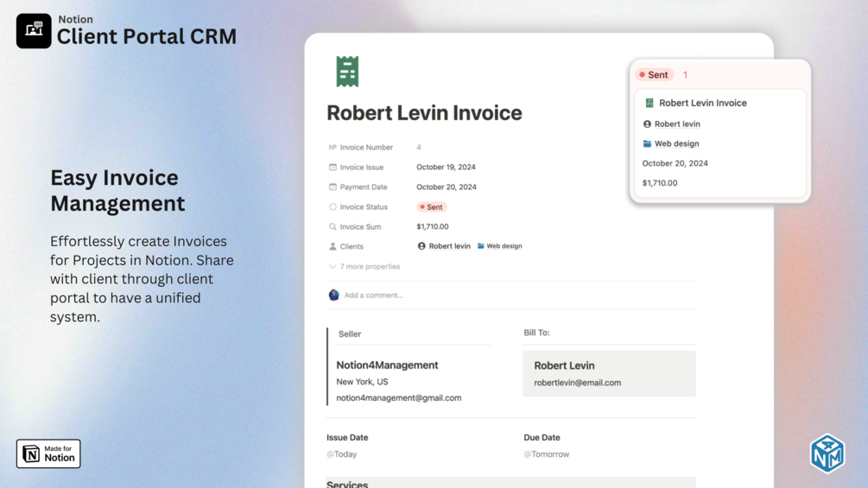The width and height of the screenshot is (868, 488).
Task: Click the count 1 beside Sent group
Action: (685, 74)
